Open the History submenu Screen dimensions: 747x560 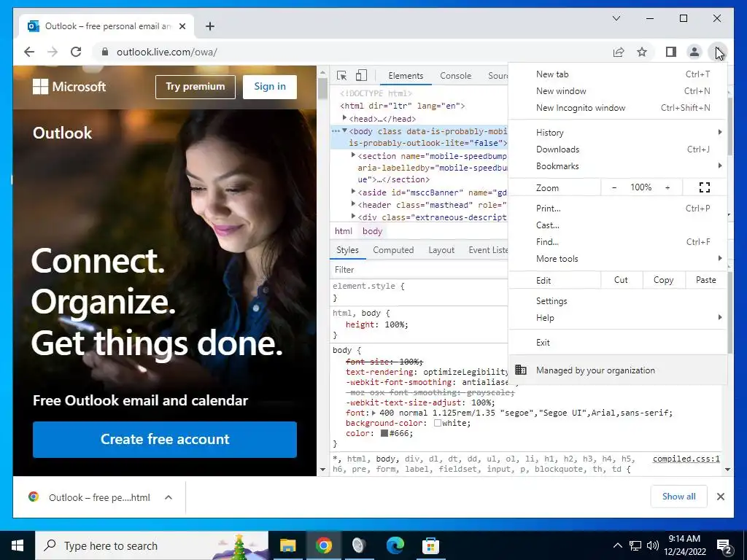pos(618,133)
